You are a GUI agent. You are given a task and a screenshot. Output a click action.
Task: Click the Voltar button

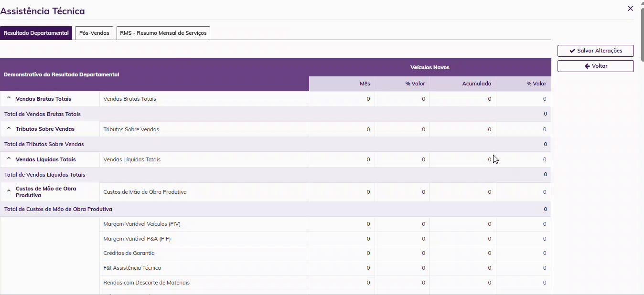(596, 66)
